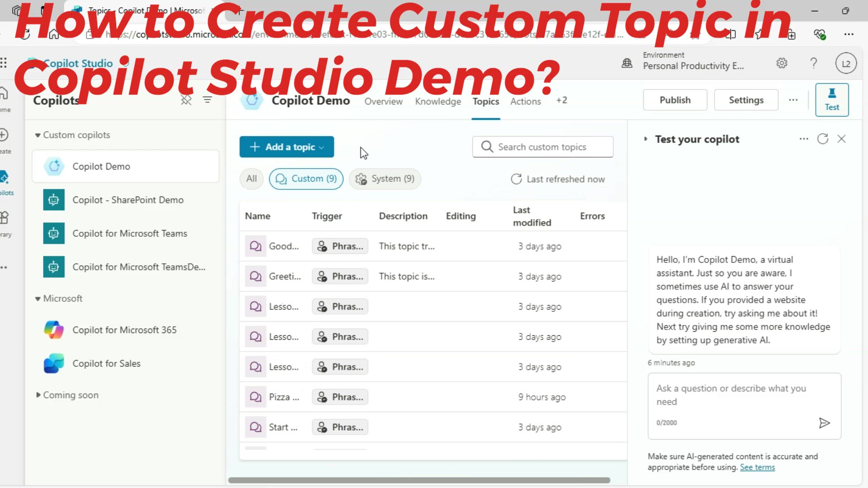Click the Settings button
The image size is (868, 488).
pyautogui.click(x=746, y=100)
